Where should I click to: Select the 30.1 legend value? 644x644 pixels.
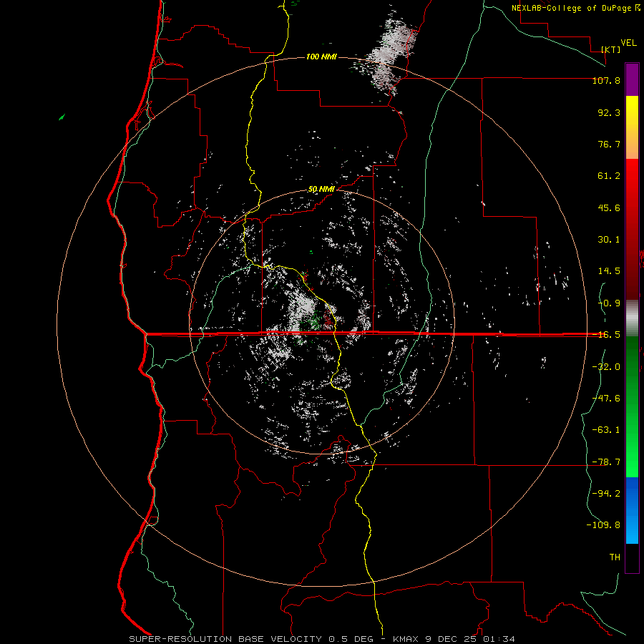click(609, 240)
